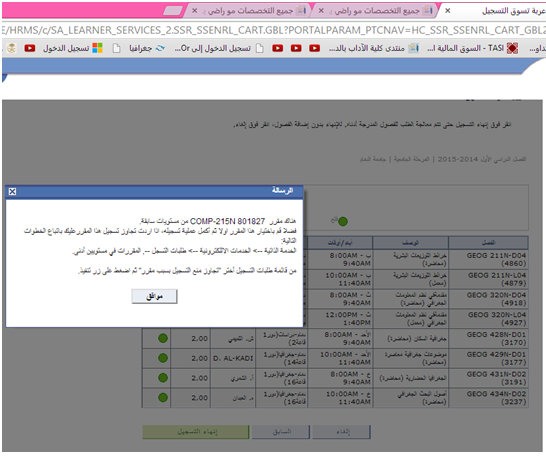Image resolution: width=546 pixels, height=460 pixels.
Task: Confirm the message with the موافق button
Action: click(x=154, y=296)
